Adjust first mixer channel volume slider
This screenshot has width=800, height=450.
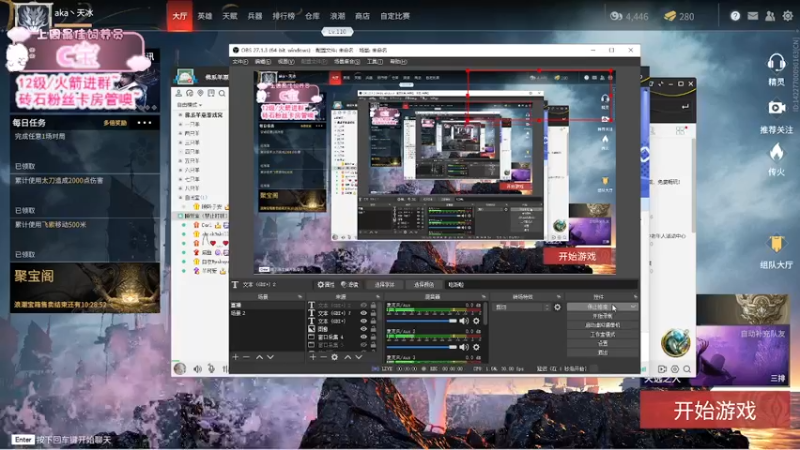click(421, 321)
